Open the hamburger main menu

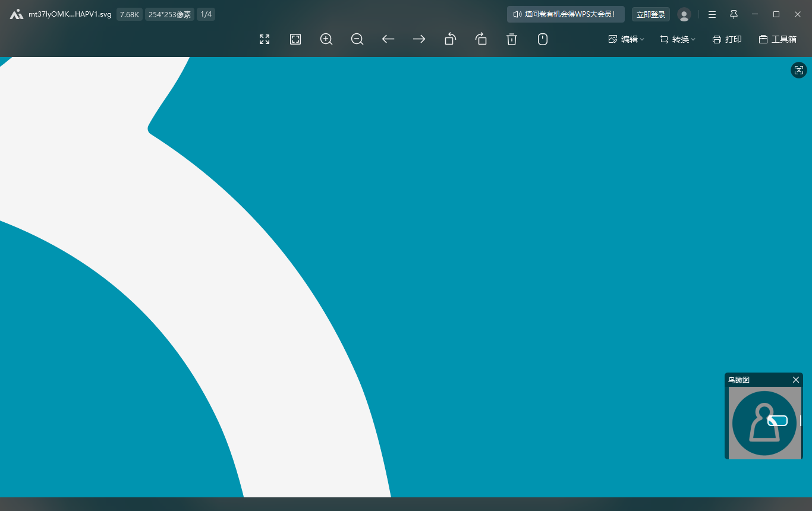pyautogui.click(x=712, y=14)
